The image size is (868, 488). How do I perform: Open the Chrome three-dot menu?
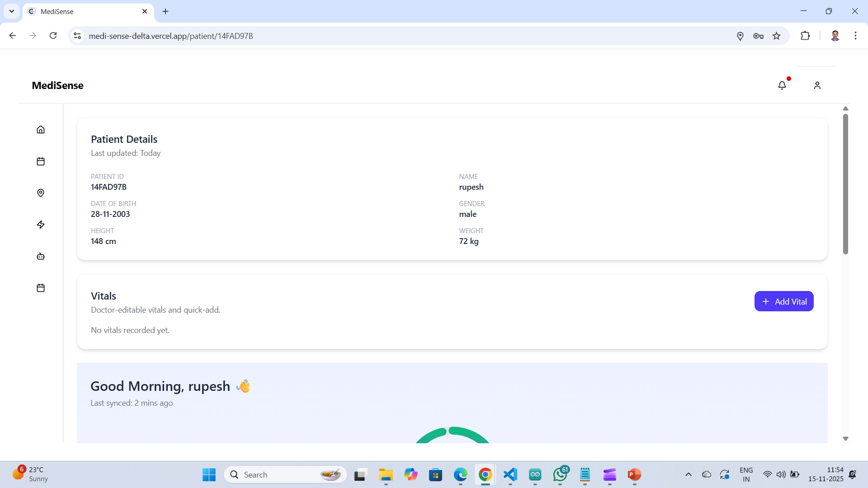pos(855,36)
